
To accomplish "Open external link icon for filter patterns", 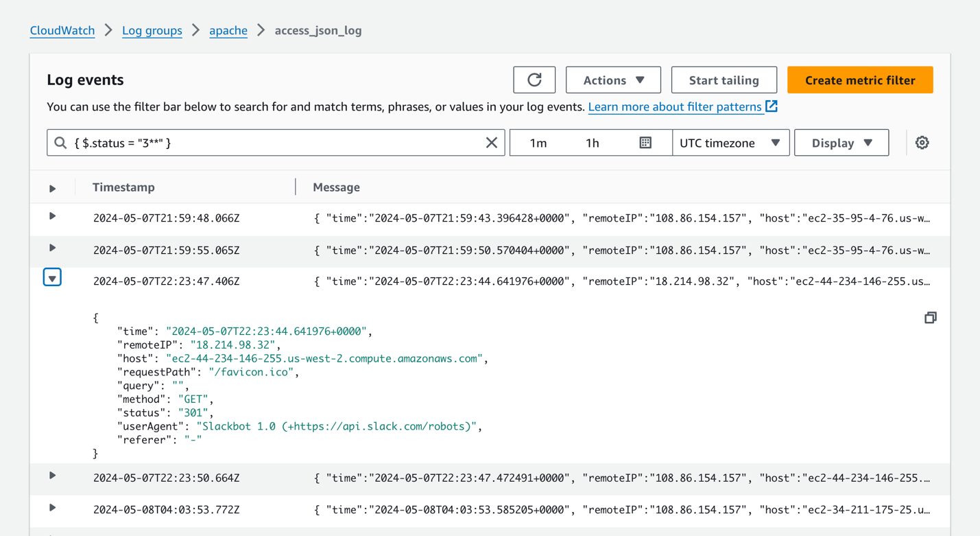I will pyautogui.click(x=772, y=106).
